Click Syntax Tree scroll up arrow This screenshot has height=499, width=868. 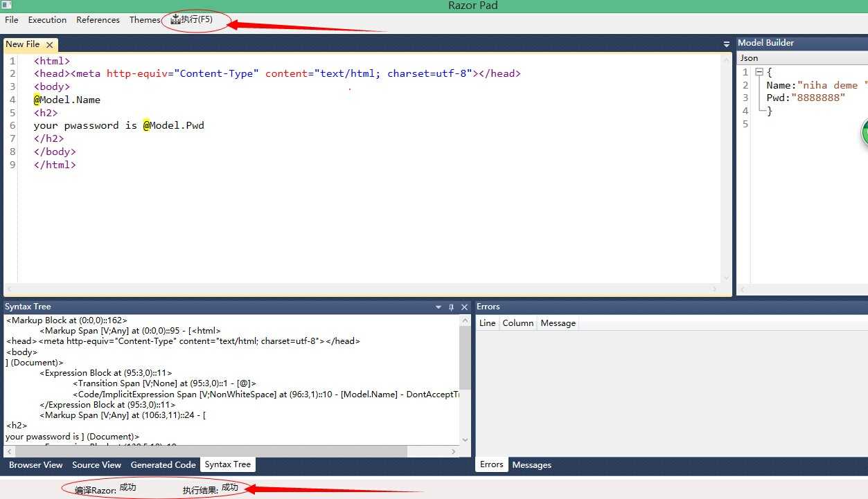pos(465,320)
